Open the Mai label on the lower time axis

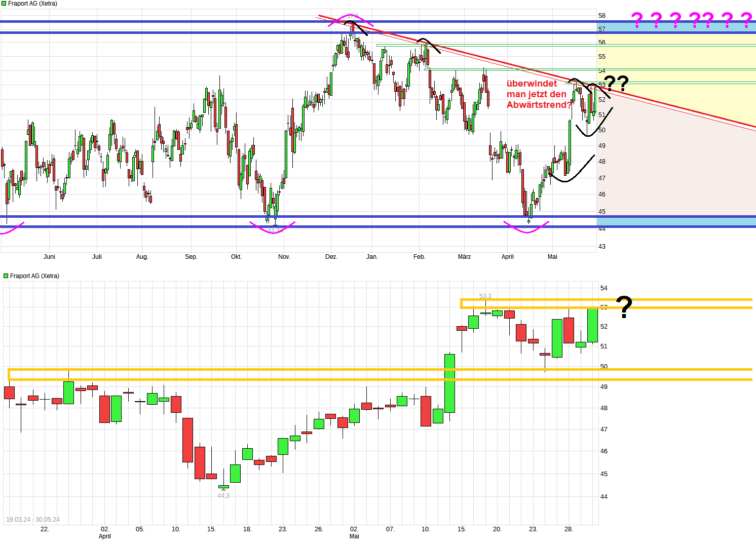pyautogui.click(x=353, y=536)
